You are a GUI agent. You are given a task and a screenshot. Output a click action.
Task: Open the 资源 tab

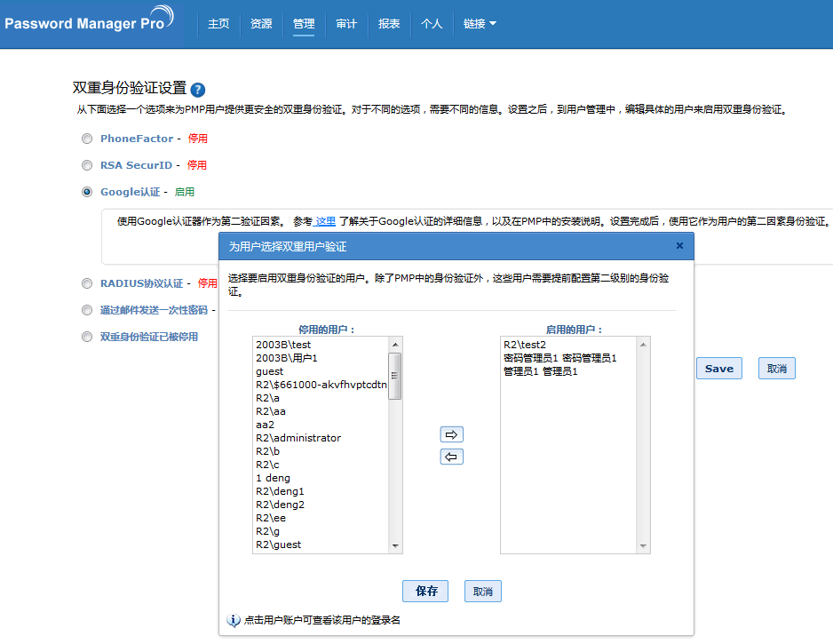coord(261,23)
